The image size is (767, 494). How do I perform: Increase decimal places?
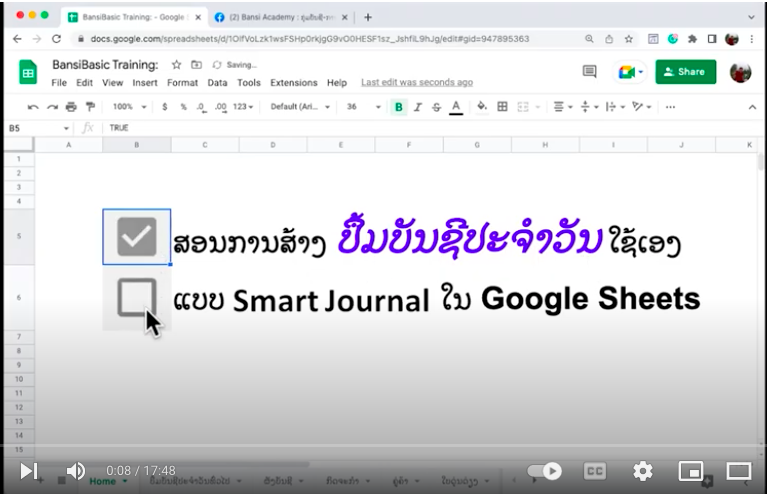pos(221,107)
